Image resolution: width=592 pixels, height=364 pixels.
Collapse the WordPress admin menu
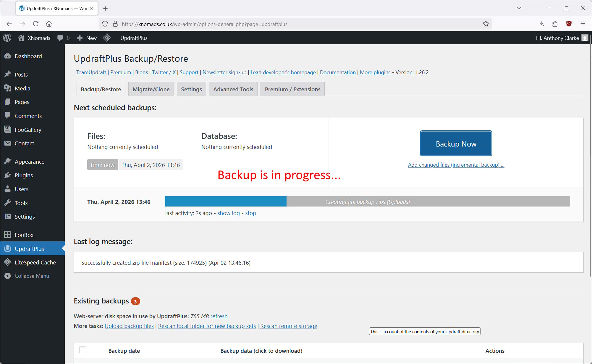tap(32, 276)
